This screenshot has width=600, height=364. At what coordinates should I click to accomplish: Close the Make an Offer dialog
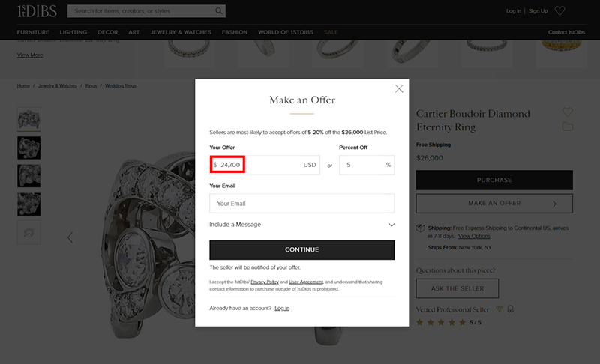coord(399,88)
